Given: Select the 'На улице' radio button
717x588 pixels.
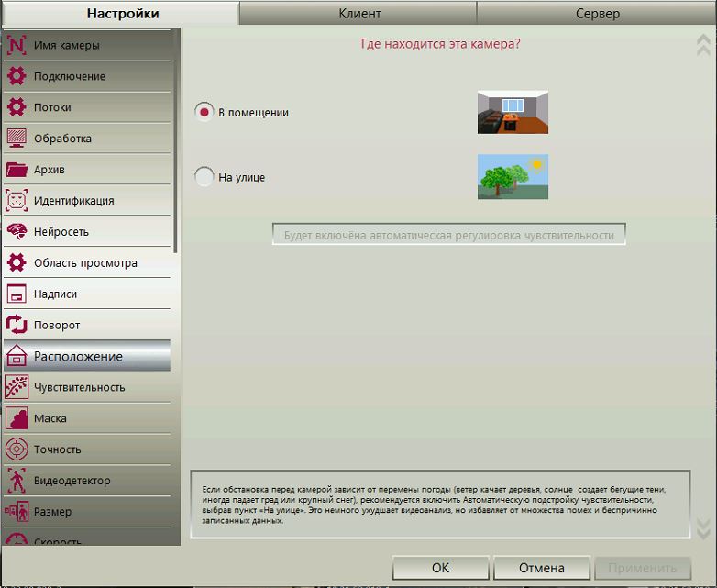Looking at the screenshot, I should click(204, 177).
